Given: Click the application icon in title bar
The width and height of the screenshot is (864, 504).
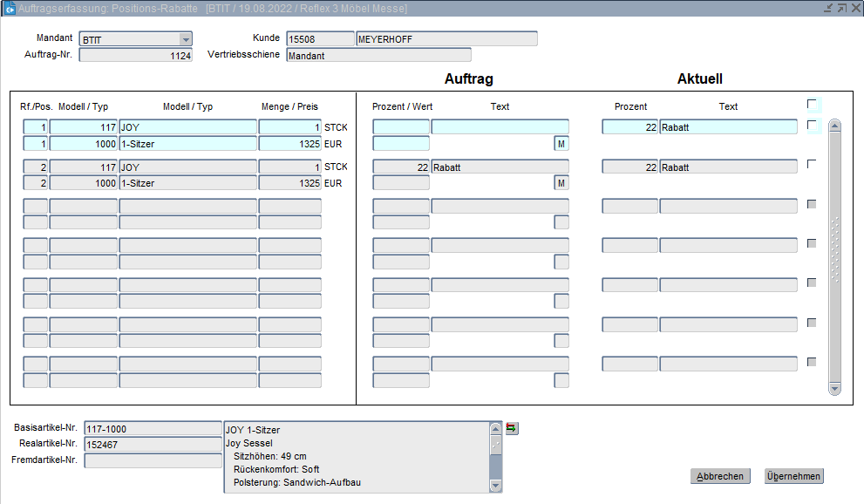Looking at the screenshot, I should point(10,8).
